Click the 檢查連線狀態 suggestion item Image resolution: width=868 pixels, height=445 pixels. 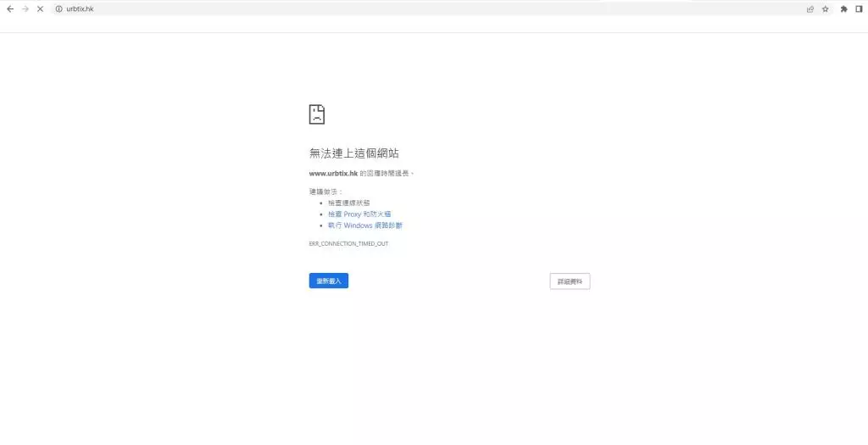[x=348, y=203]
